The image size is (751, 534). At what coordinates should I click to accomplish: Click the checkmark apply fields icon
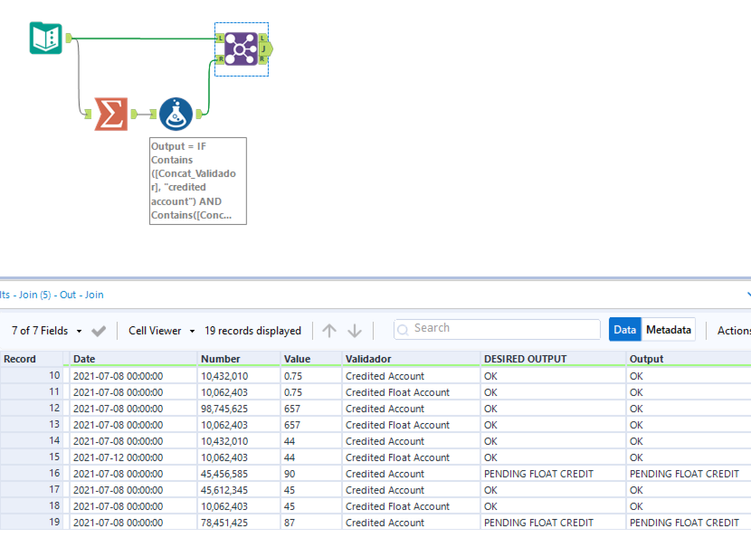pos(99,331)
